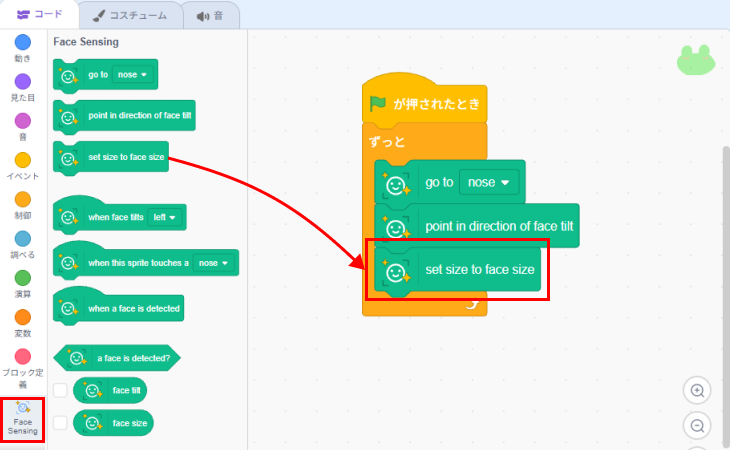
Task: Open the イベント (Events) block category
Action: (22, 160)
